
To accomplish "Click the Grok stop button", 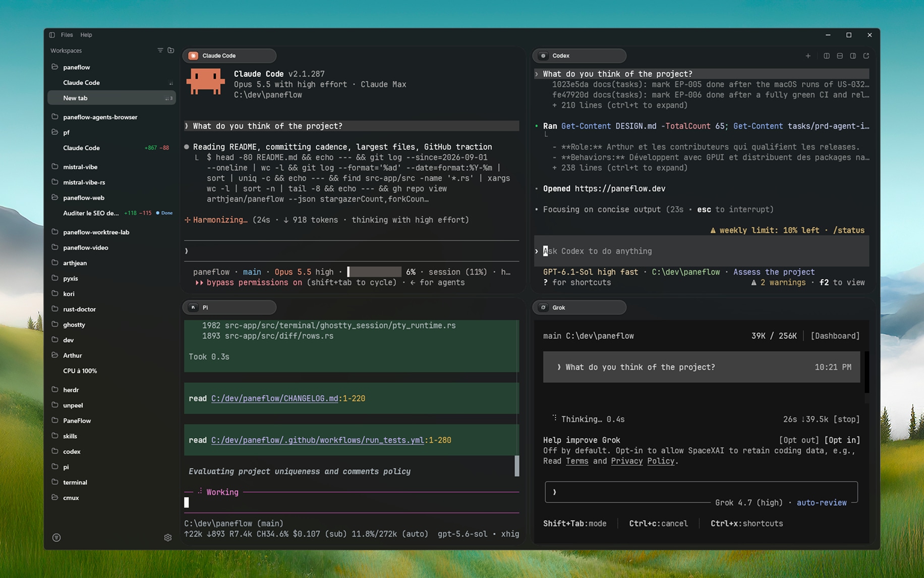I will coord(846,419).
